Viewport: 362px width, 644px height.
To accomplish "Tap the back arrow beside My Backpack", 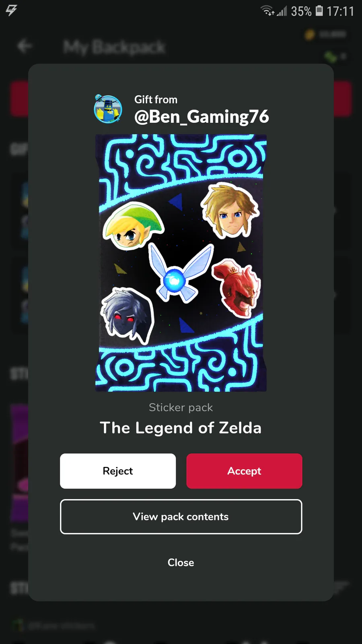I will [24, 46].
